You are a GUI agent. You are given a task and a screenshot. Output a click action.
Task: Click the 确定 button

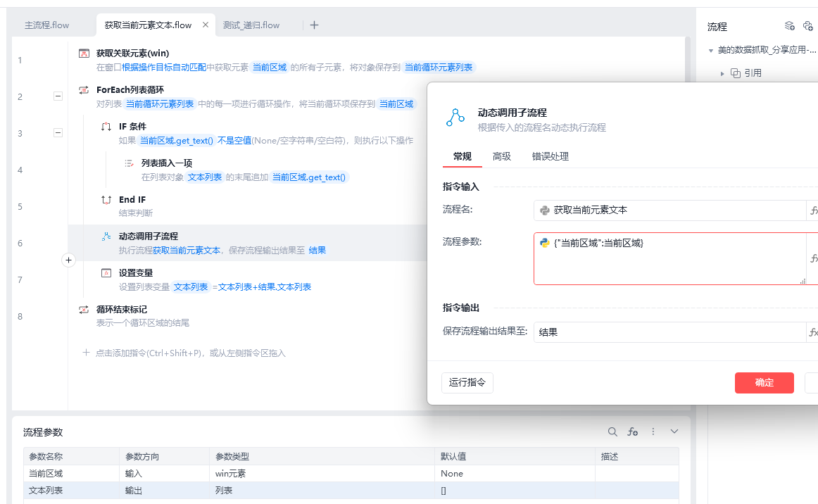[x=764, y=382]
